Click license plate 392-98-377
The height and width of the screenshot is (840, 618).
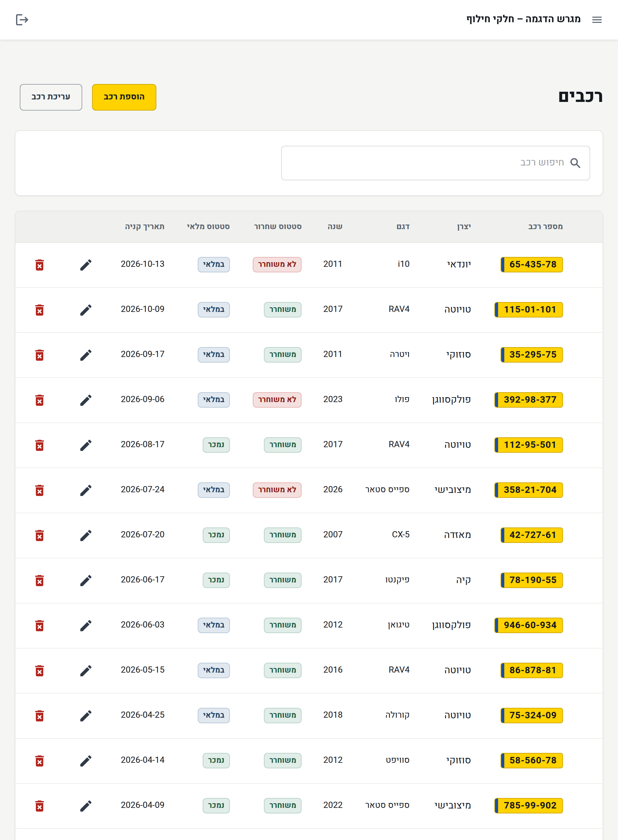(529, 400)
